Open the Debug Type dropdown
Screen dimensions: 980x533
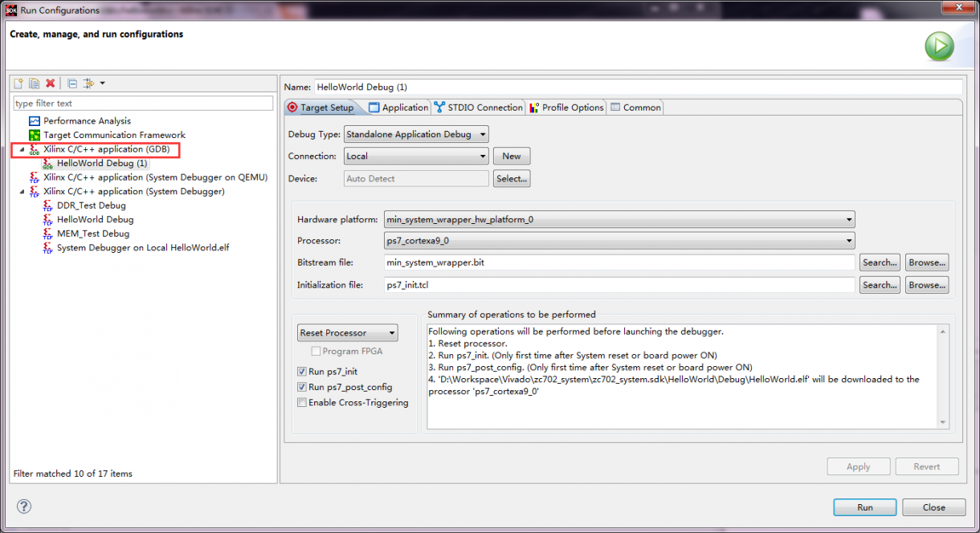pyautogui.click(x=416, y=134)
